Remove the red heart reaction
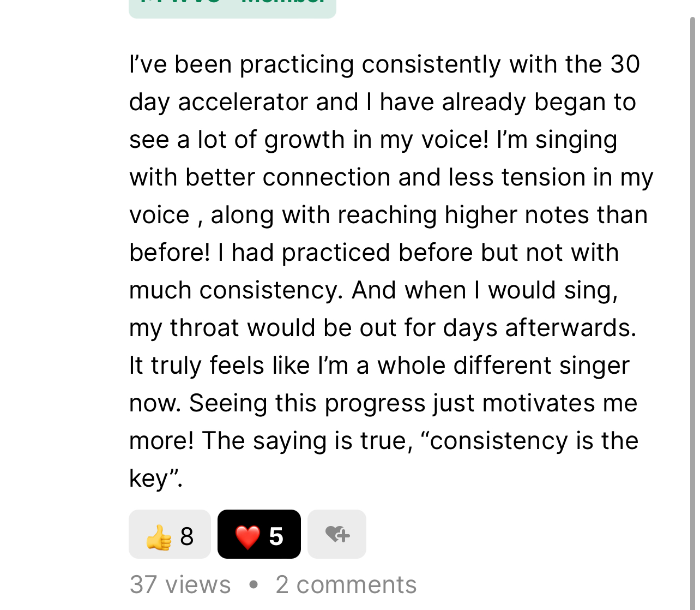 [x=259, y=534]
